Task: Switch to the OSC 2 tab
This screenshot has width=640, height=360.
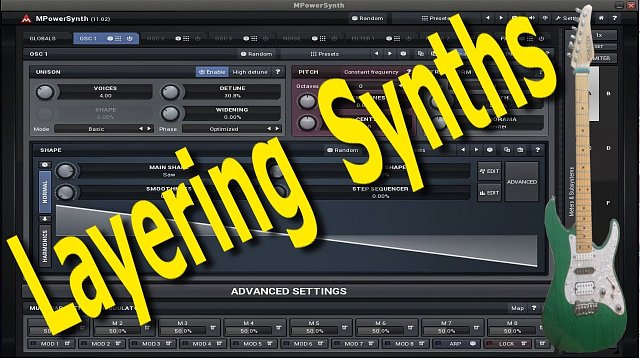Action: [x=156, y=38]
